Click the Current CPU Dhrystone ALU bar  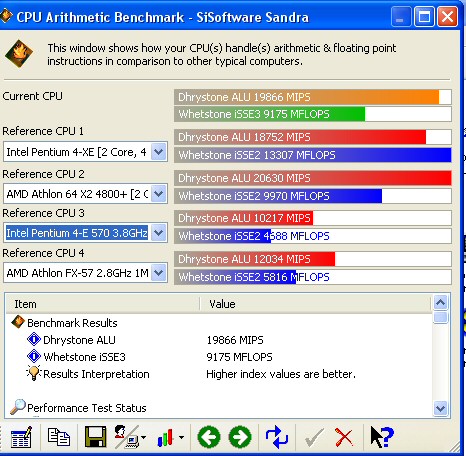pyautogui.click(x=313, y=97)
